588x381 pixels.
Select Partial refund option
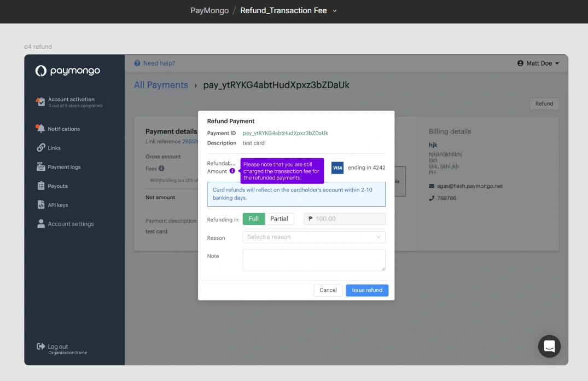tap(279, 219)
